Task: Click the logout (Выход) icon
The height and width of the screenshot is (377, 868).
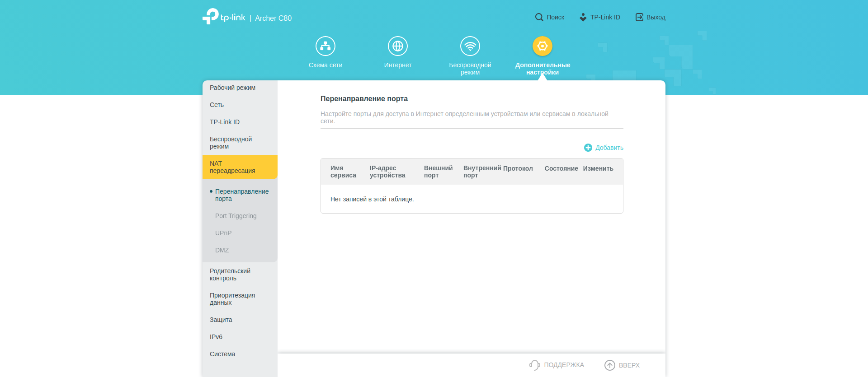Action: tap(639, 17)
